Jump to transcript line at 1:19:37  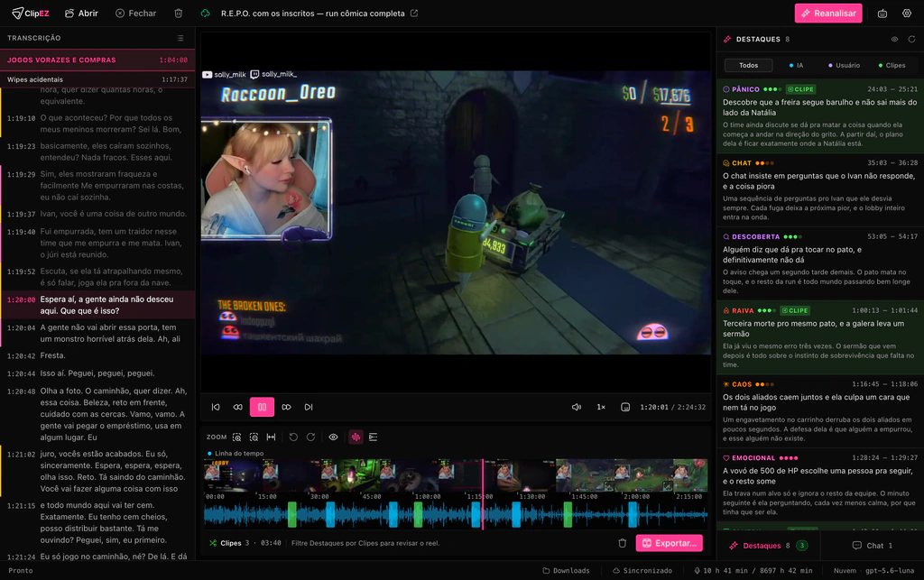97,214
